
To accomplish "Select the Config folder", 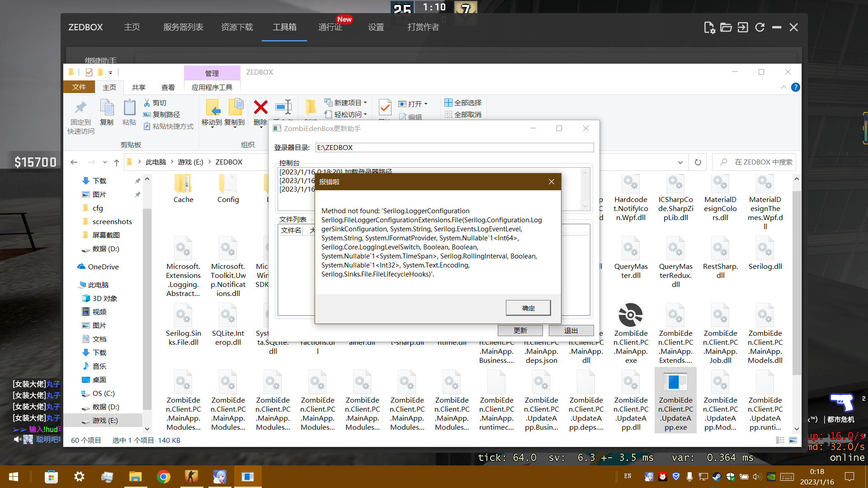I will tap(228, 190).
